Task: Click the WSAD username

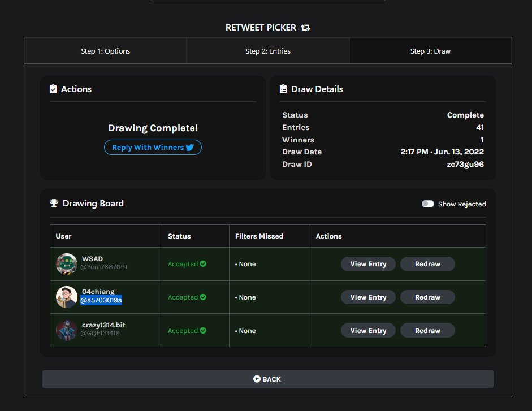Action: pyautogui.click(x=92, y=258)
